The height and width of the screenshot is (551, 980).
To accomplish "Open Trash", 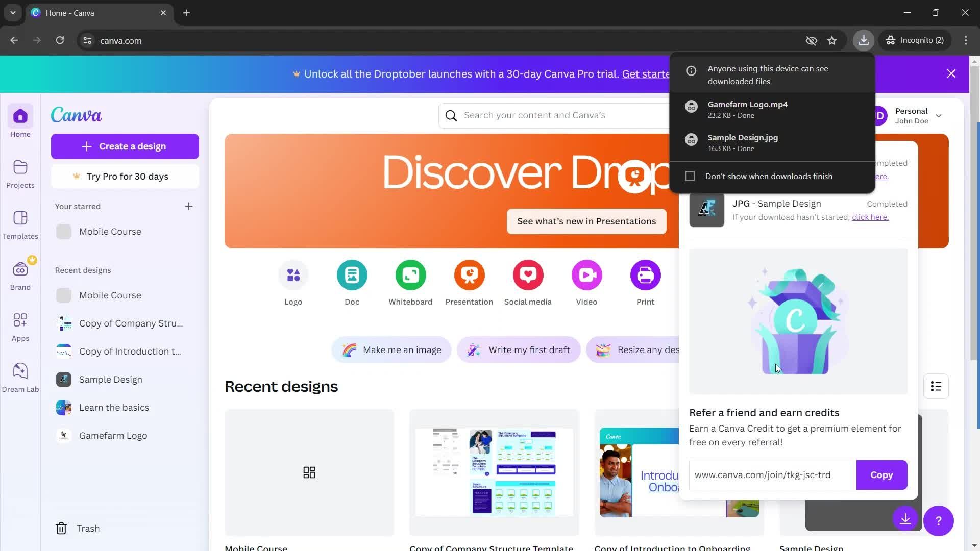I will pos(78,529).
